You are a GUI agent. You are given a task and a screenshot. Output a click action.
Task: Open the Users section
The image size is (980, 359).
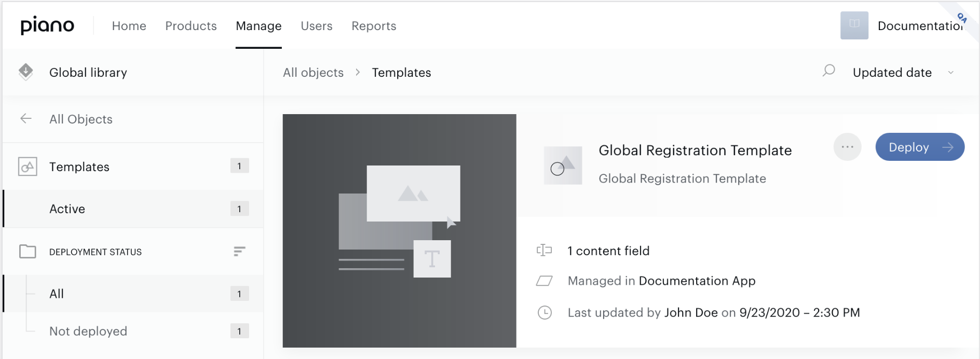pyautogui.click(x=317, y=26)
